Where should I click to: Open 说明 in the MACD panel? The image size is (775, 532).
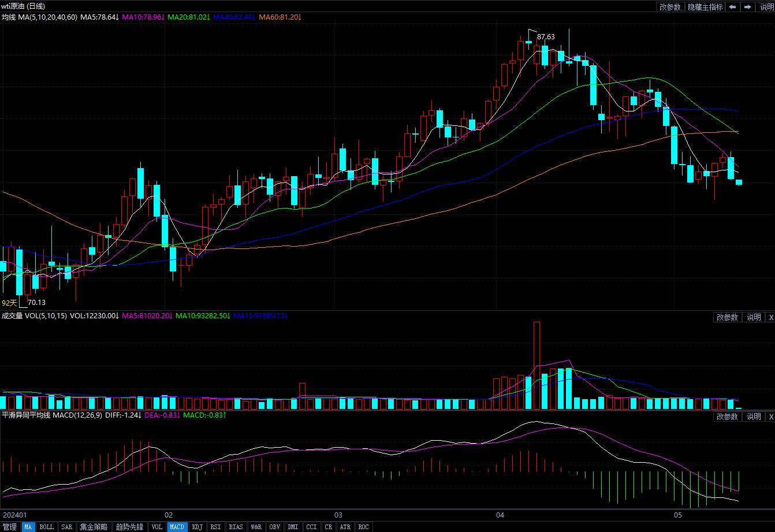pos(754,416)
